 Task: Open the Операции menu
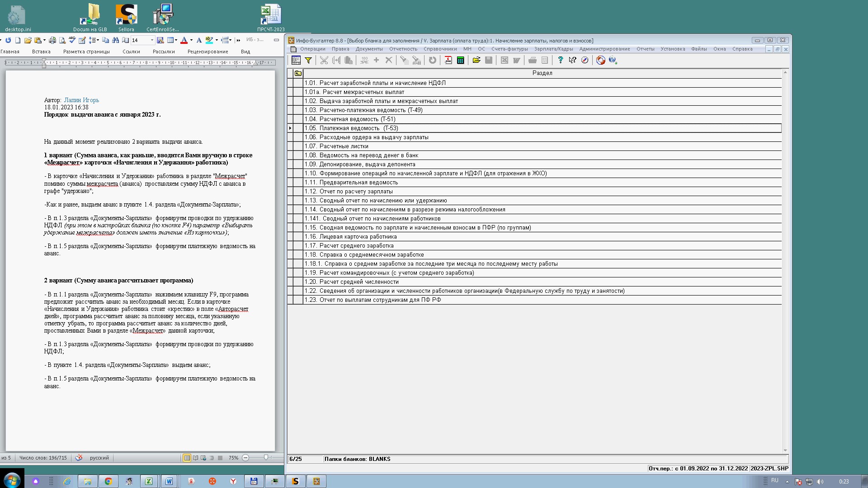312,49
